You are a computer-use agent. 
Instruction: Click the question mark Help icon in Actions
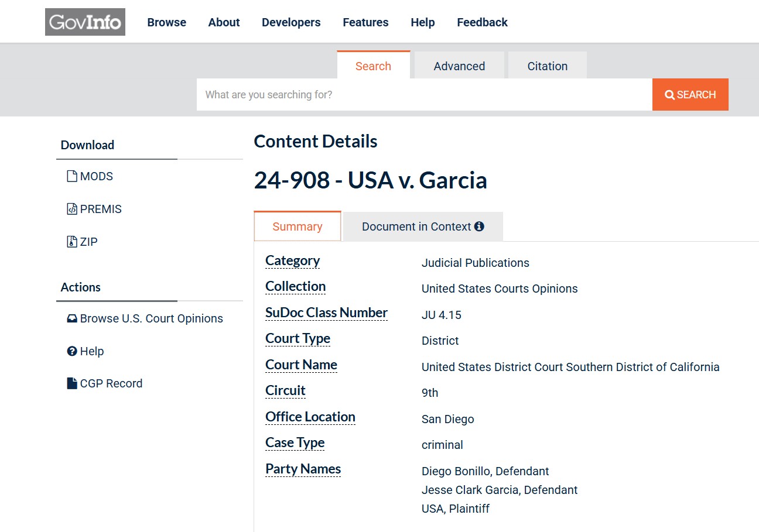click(x=72, y=351)
